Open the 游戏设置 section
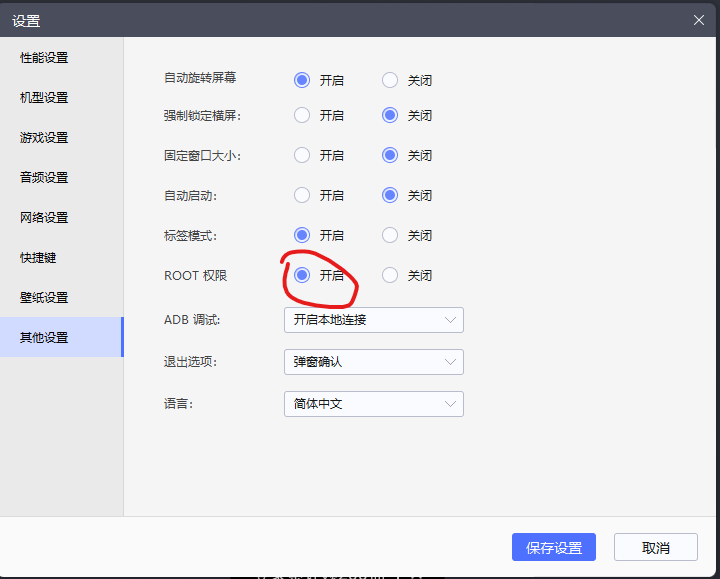Image resolution: width=720 pixels, height=579 pixels. pos(45,138)
